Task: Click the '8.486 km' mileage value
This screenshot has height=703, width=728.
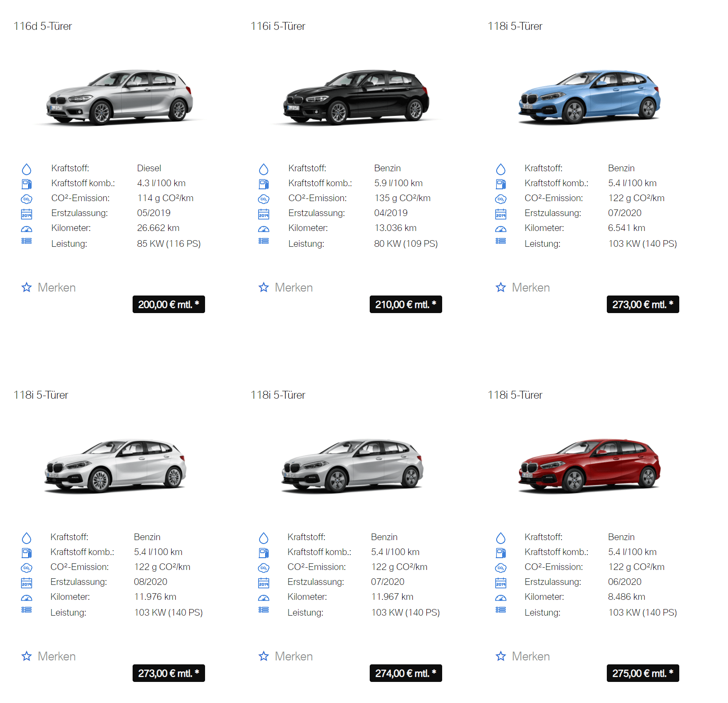Action: (x=627, y=597)
